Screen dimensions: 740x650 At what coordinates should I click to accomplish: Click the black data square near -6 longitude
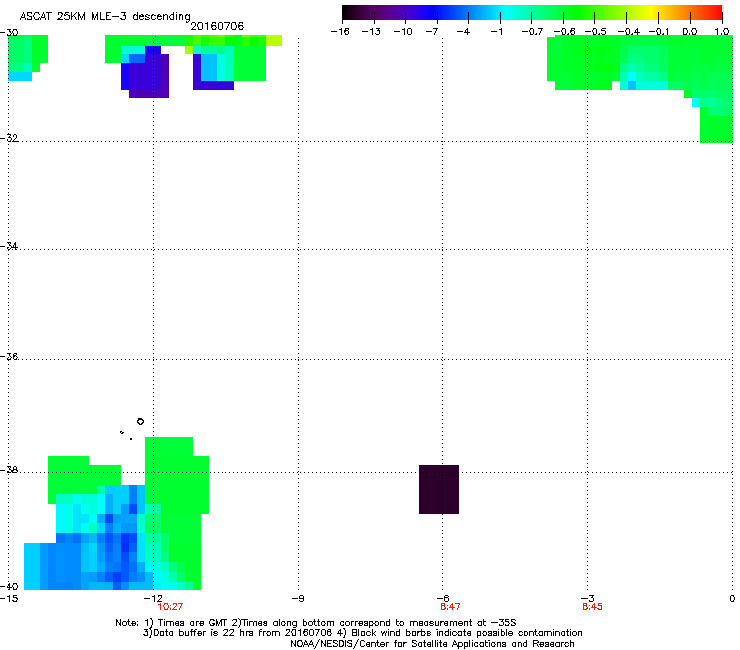(439, 490)
